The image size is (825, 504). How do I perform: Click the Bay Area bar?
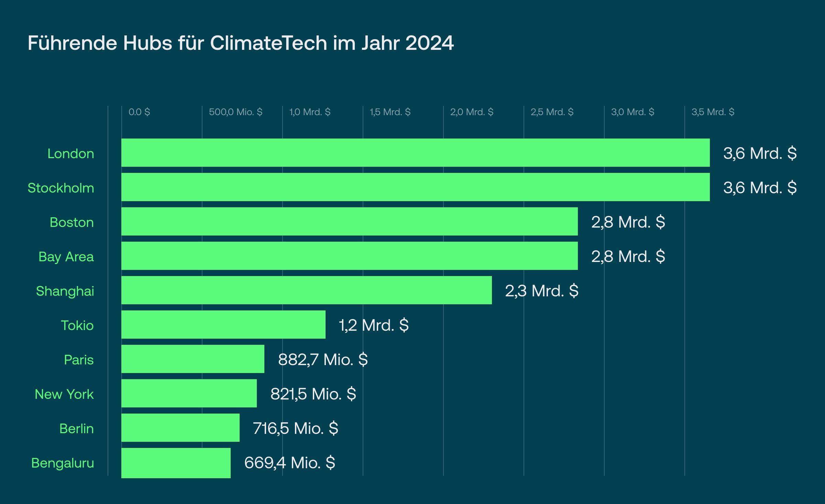click(349, 256)
